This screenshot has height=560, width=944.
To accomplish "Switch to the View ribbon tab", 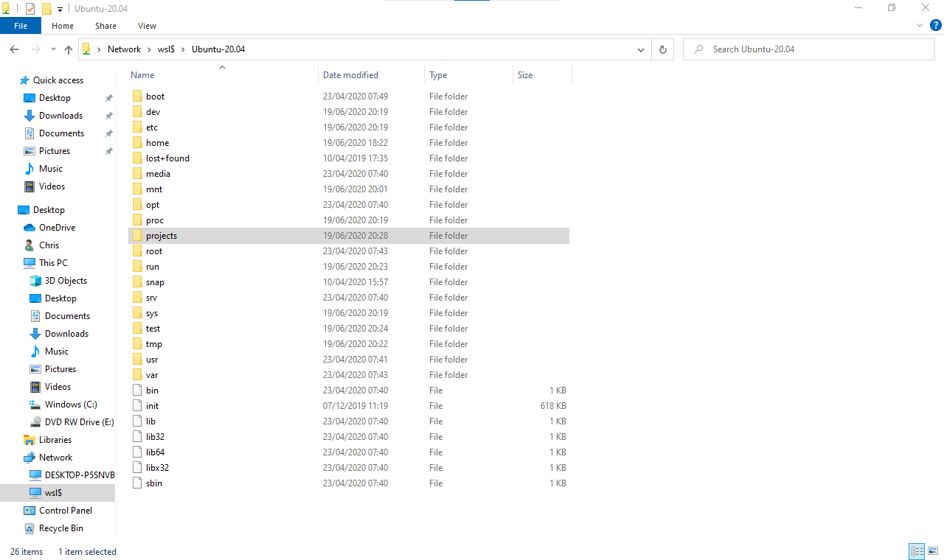I will point(147,26).
